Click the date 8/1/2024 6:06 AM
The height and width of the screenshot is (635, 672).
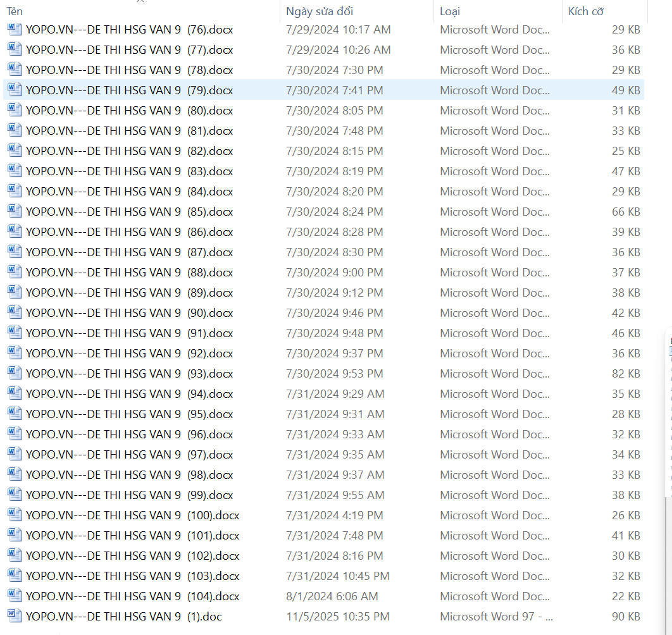click(x=332, y=596)
